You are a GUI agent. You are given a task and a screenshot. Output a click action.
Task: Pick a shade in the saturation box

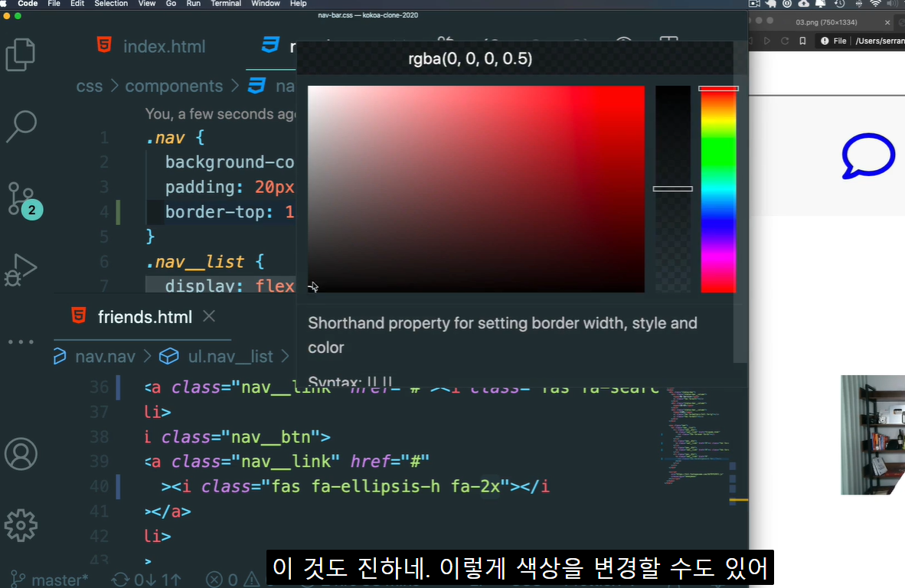tap(476, 188)
